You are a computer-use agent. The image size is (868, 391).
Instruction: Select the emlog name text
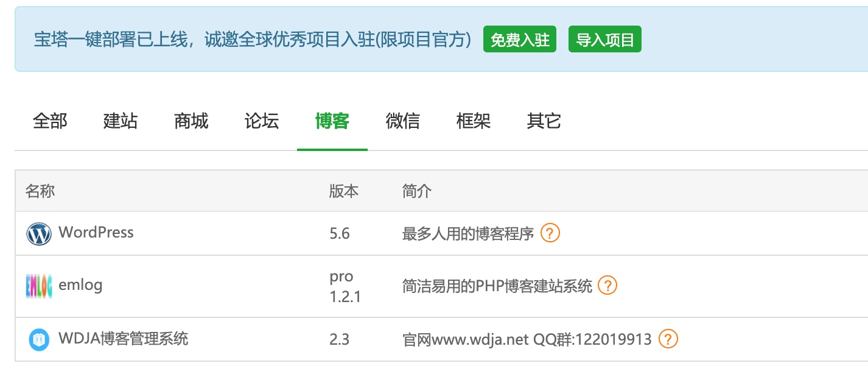click(x=80, y=284)
